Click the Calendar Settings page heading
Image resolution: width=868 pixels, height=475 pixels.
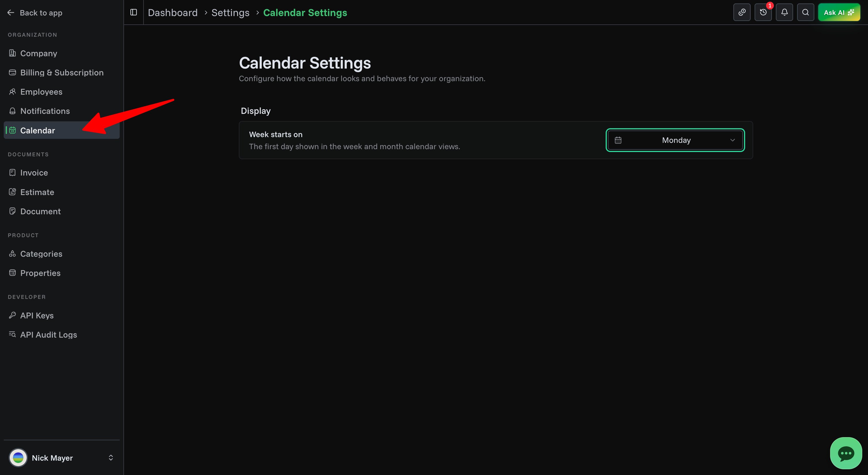(x=305, y=63)
